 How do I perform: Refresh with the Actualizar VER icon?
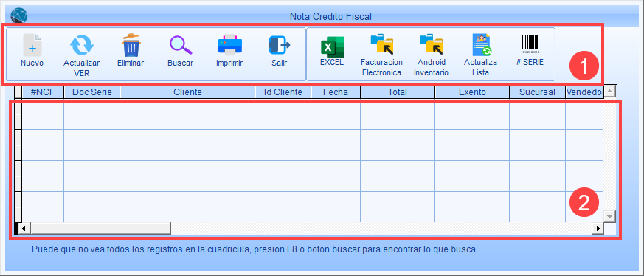(x=81, y=45)
